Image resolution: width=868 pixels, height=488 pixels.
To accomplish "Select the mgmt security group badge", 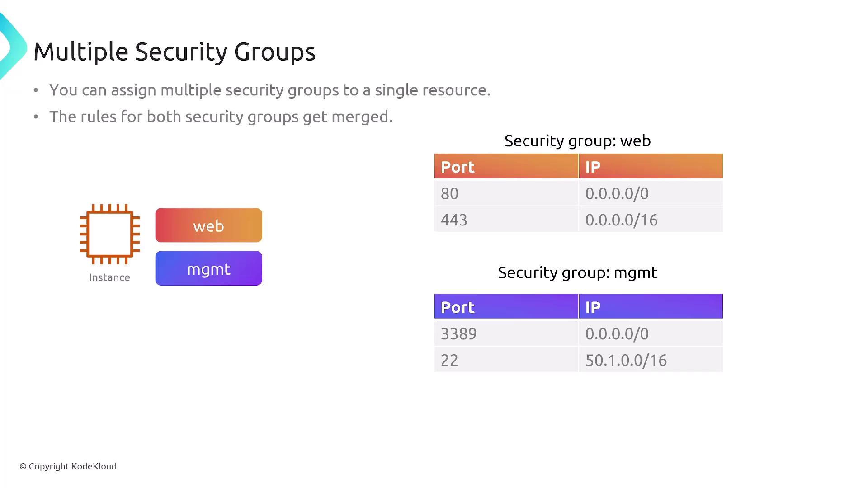I will click(x=208, y=268).
